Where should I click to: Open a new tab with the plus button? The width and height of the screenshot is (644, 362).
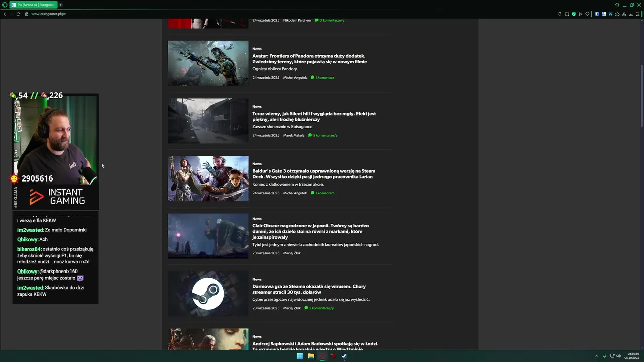(61, 5)
